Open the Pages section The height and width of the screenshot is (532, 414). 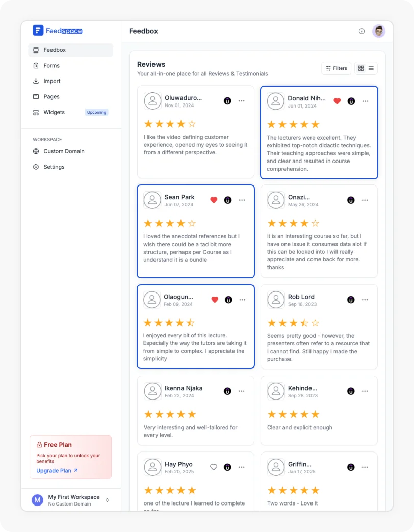[x=50, y=96]
